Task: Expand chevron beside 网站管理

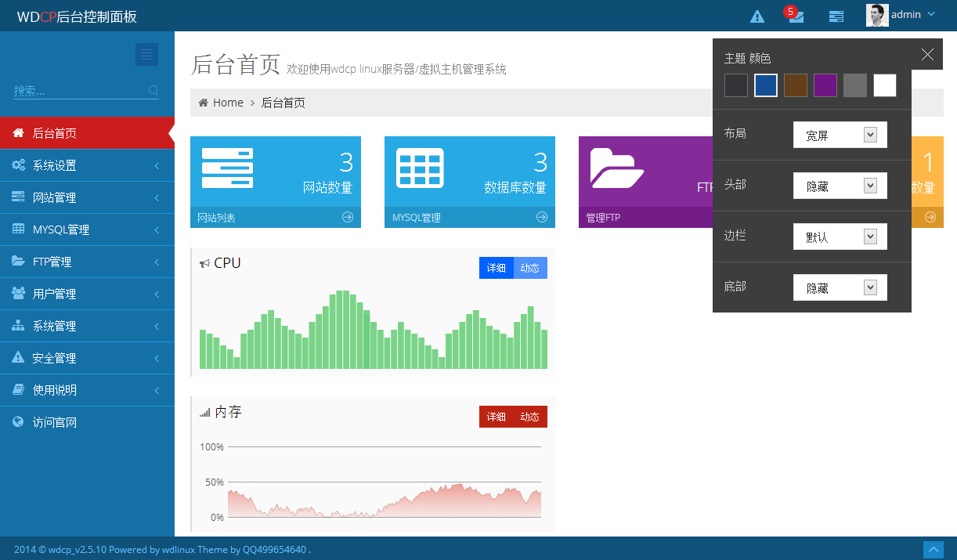Action: (x=157, y=198)
